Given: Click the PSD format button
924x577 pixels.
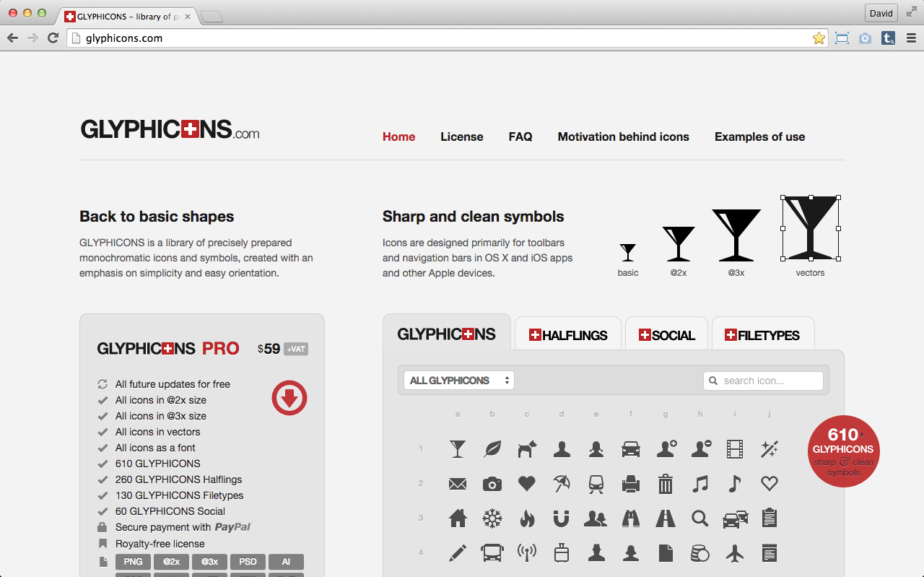Looking at the screenshot, I should point(248,562).
